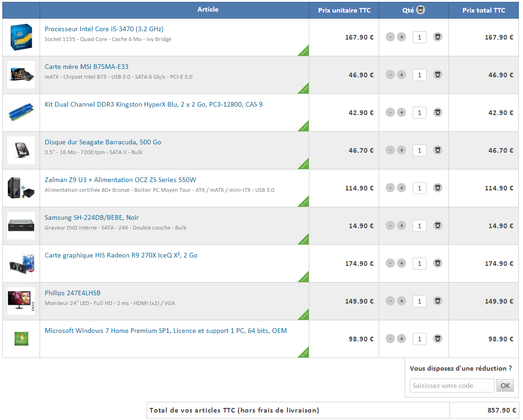Click the 'Prix total TTC' column header
523x420 pixels.
(483, 10)
